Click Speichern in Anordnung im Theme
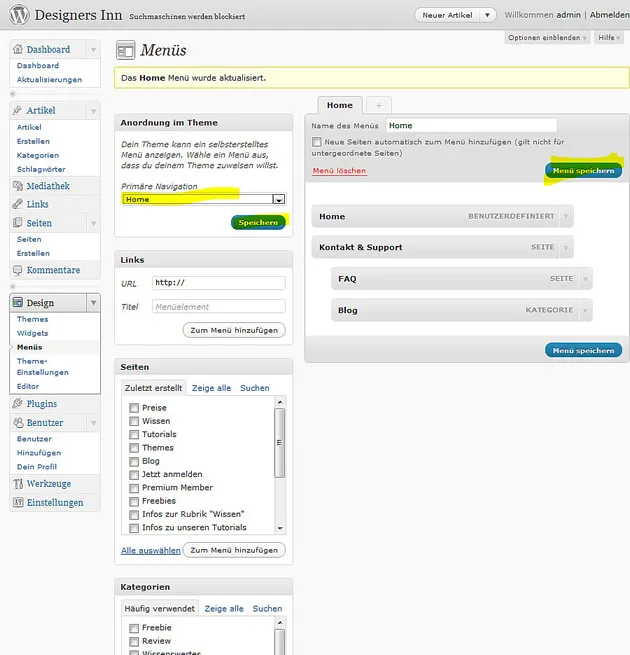630x655 pixels. (x=258, y=223)
